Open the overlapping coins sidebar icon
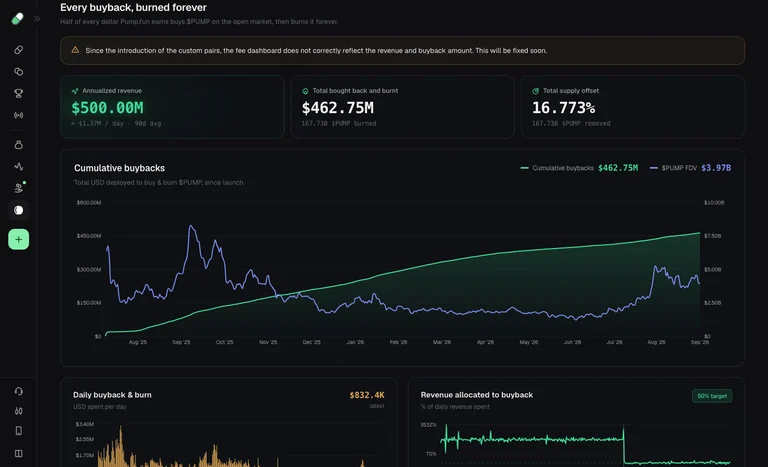768x467 pixels. point(19,72)
